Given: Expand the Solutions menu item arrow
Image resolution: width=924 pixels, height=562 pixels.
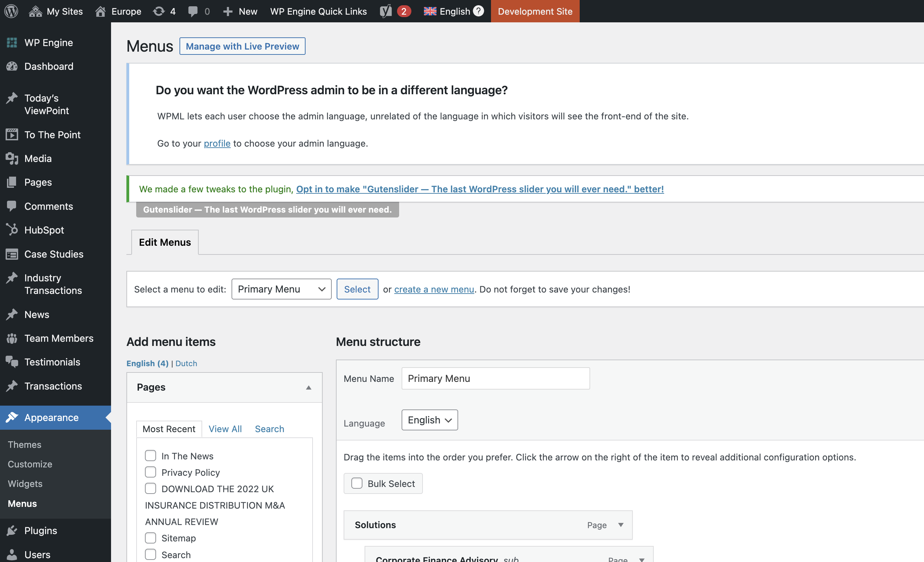Looking at the screenshot, I should (x=621, y=525).
